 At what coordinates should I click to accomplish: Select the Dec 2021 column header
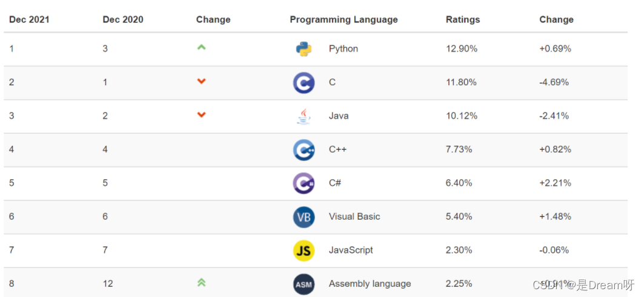point(29,19)
